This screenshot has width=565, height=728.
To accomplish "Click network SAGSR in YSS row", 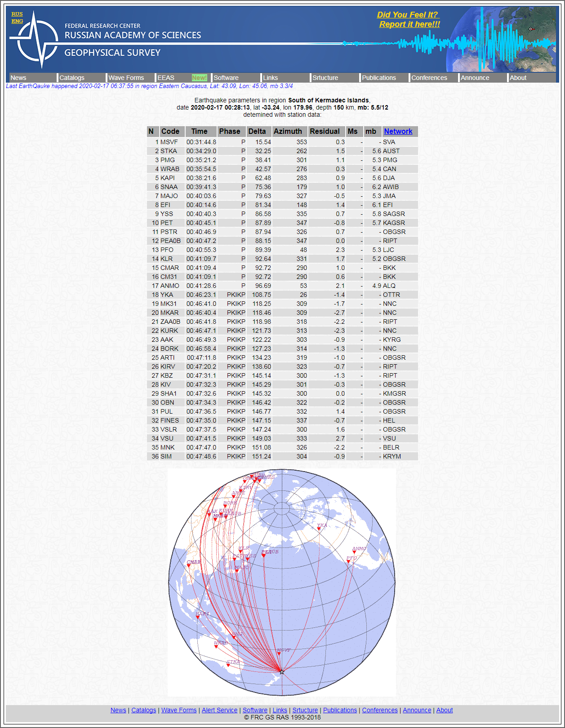I will click(394, 214).
